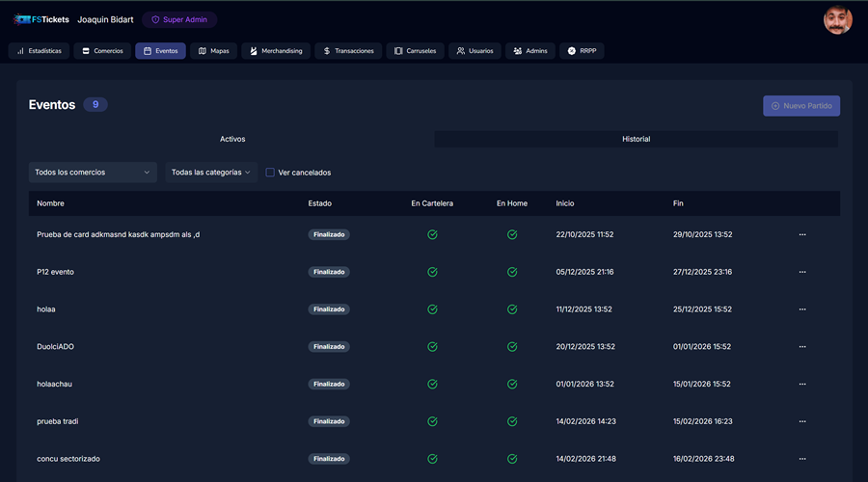Open the Estadísticas section

[x=40, y=51]
